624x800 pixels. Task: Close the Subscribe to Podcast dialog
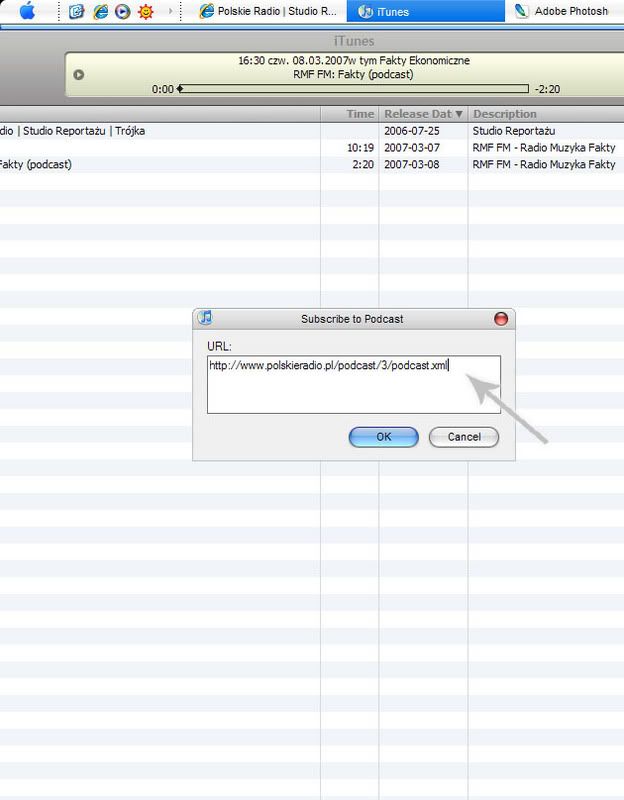(501, 318)
